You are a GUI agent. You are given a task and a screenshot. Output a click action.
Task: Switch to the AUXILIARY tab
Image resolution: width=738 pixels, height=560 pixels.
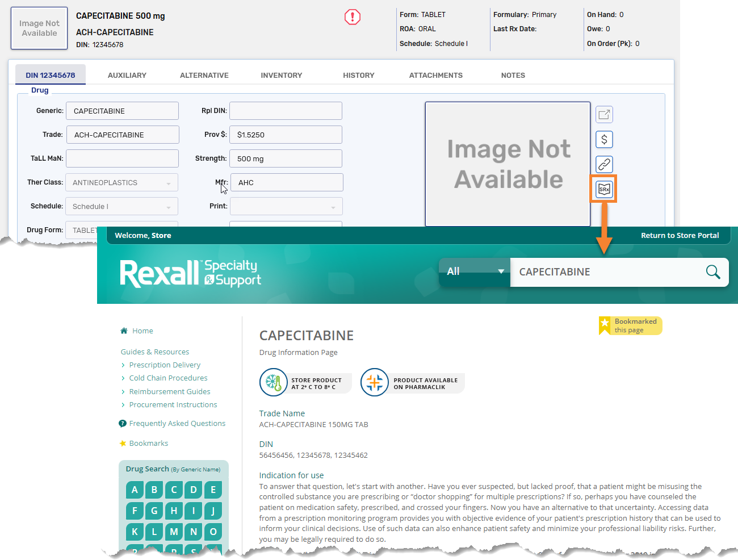tap(127, 74)
